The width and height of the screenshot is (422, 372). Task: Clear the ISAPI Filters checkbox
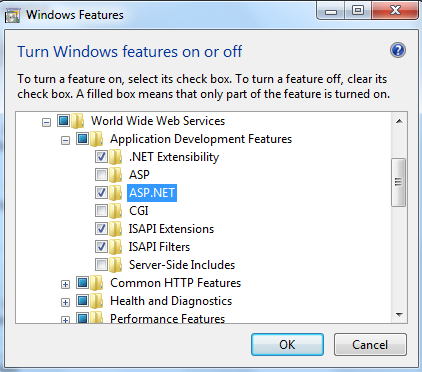click(x=101, y=246)
